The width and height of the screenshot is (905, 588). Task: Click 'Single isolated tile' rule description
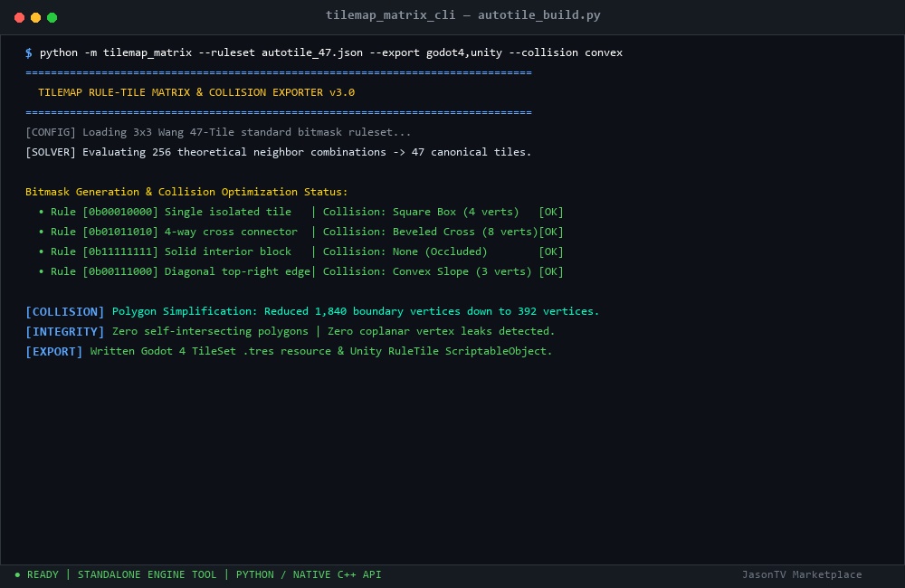(228, 212)
